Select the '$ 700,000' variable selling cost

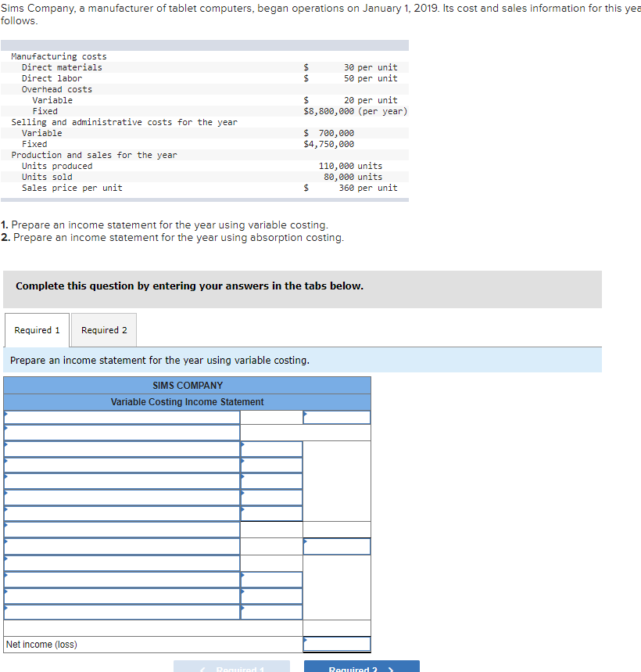329,133
